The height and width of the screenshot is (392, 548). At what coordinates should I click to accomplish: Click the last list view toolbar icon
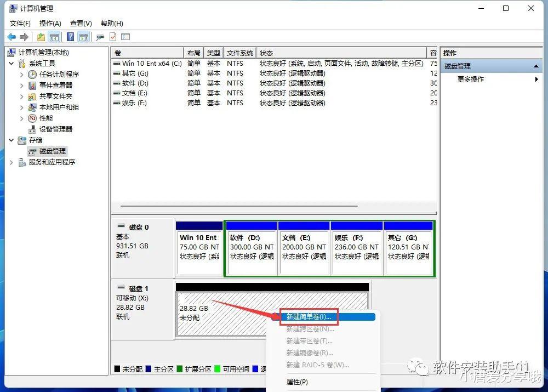tap(125, 37)
